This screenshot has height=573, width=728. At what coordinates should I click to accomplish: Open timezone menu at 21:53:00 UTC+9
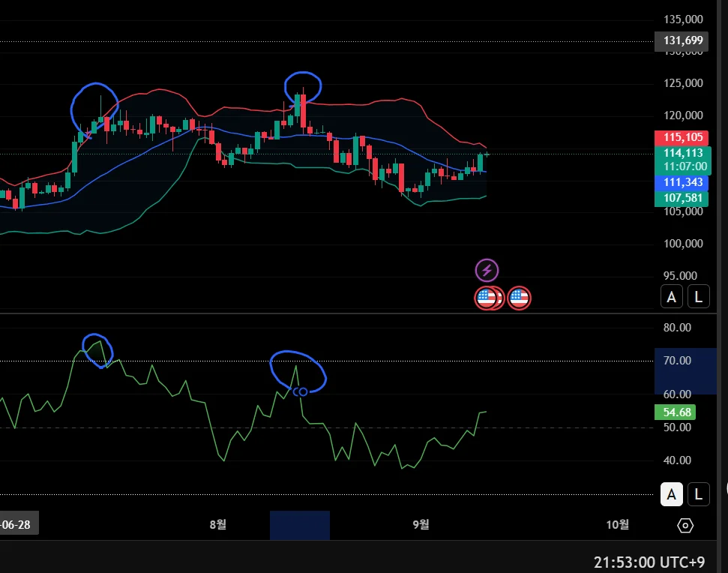click(x=649, y=562)
